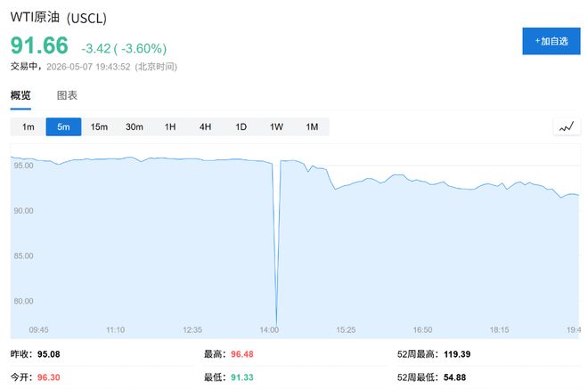View the 1W weekly chart
588x389 pixels.
[276, 126]
